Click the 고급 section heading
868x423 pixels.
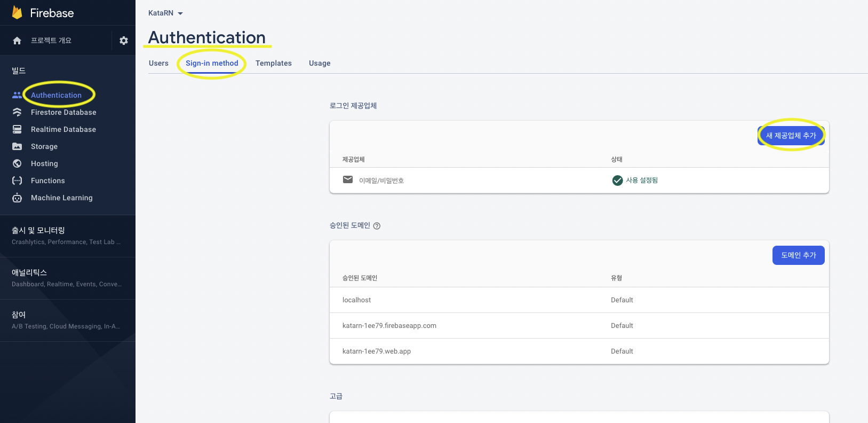click(336, 396)
